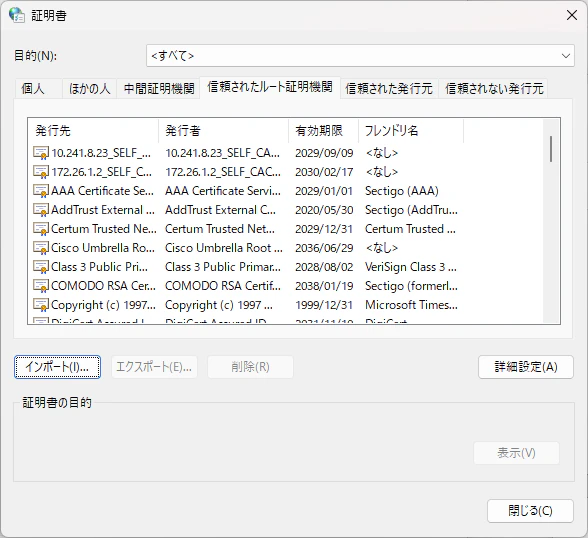Sort by the 発行者 column header
Viewport: 588px width, 538px height.
[224, 131]
